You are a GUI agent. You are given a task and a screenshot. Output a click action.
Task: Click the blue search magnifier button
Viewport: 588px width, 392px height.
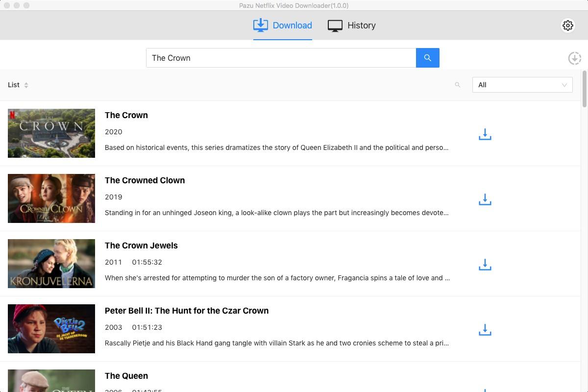[x=427, y=57]
